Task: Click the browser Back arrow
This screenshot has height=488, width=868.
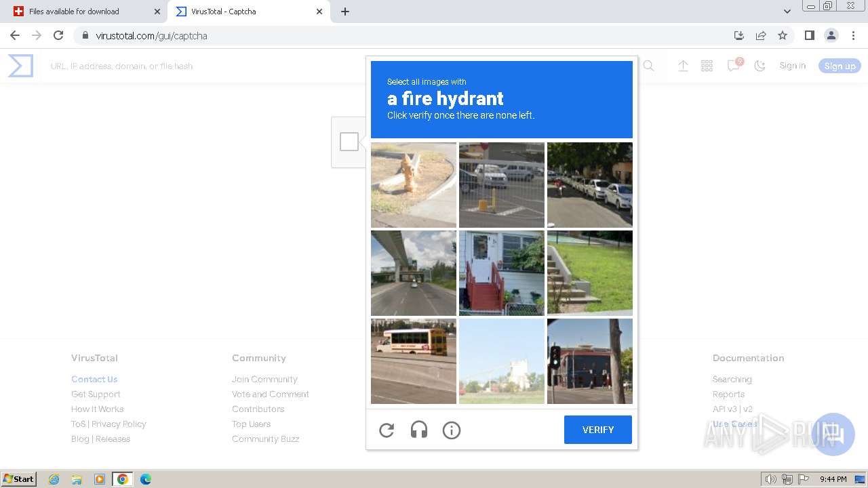Action: click(15, 35)
